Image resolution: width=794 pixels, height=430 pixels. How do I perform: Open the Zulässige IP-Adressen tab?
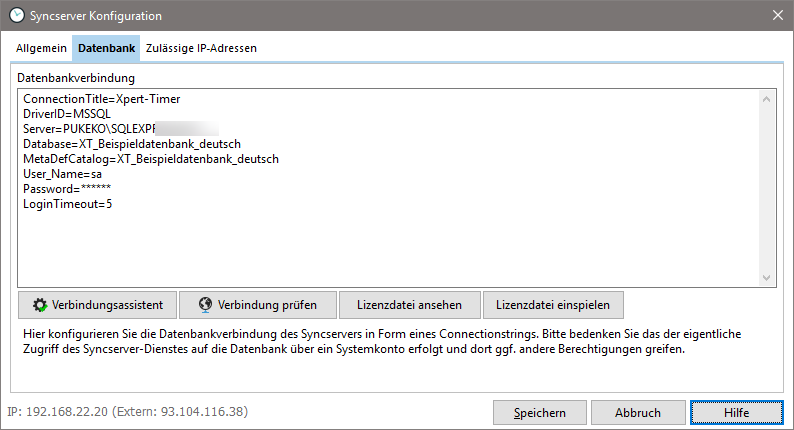pyautogui.click(x=201, y=48)
